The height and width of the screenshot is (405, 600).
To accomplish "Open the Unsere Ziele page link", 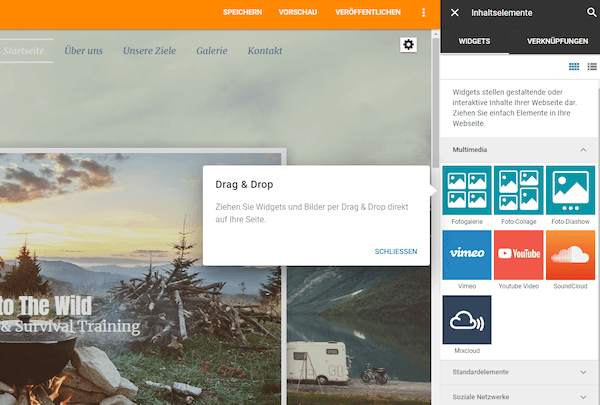I will click(149, 51).
